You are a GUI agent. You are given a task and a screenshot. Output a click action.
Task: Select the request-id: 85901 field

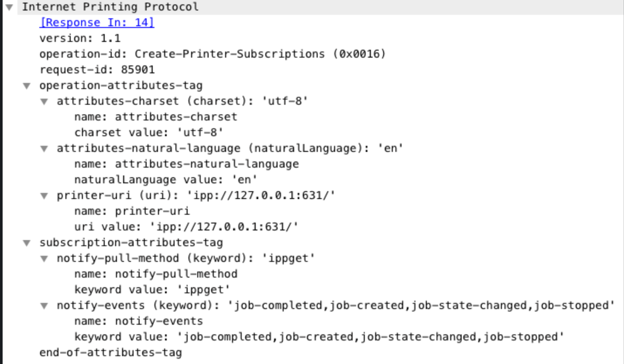(x=96, y=69)
